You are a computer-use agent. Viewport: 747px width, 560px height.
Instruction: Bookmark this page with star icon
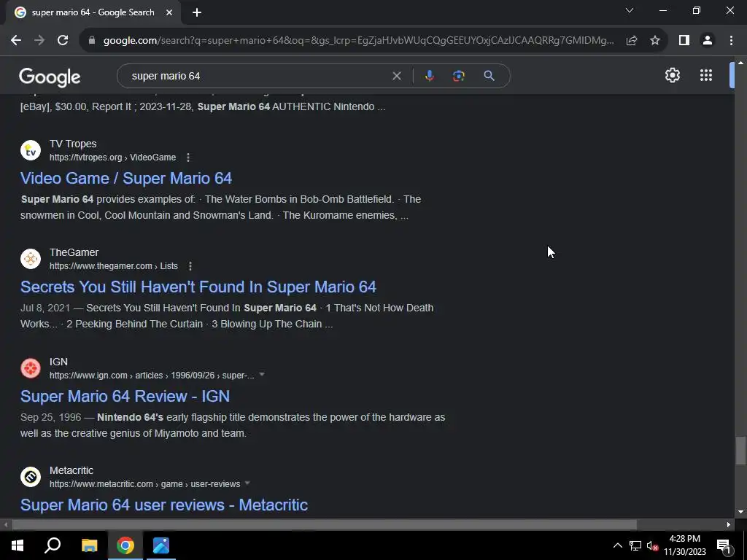pos(655,41)
